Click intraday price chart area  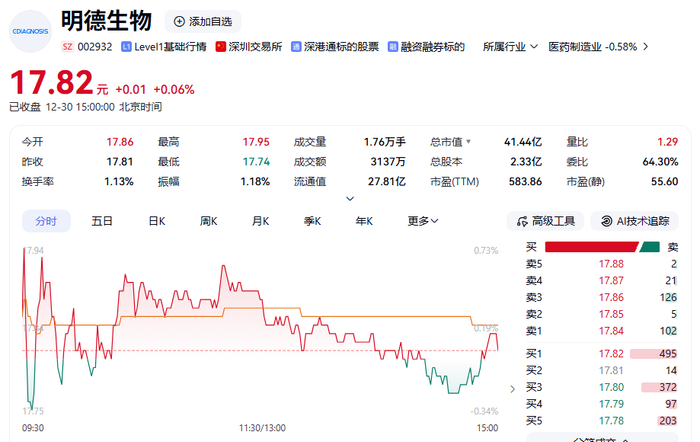(260, 330)
